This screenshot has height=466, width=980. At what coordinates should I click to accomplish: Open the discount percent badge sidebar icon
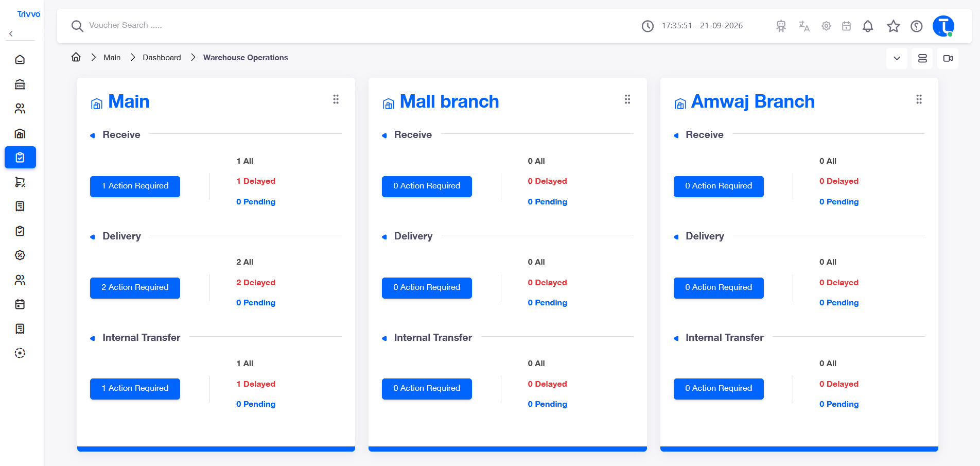[20, 255]
